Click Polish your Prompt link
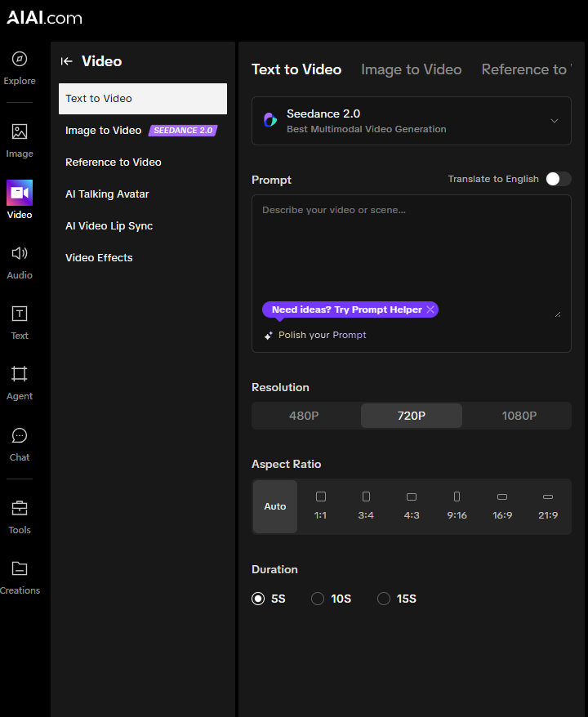 pyautogui.click(x=323, y=335)
